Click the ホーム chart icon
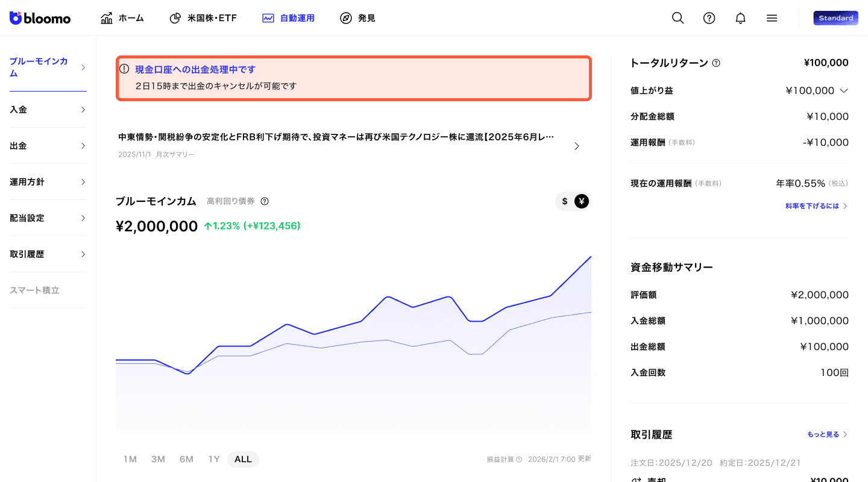Viewport: 868px width, 482px height. point(107,18)
